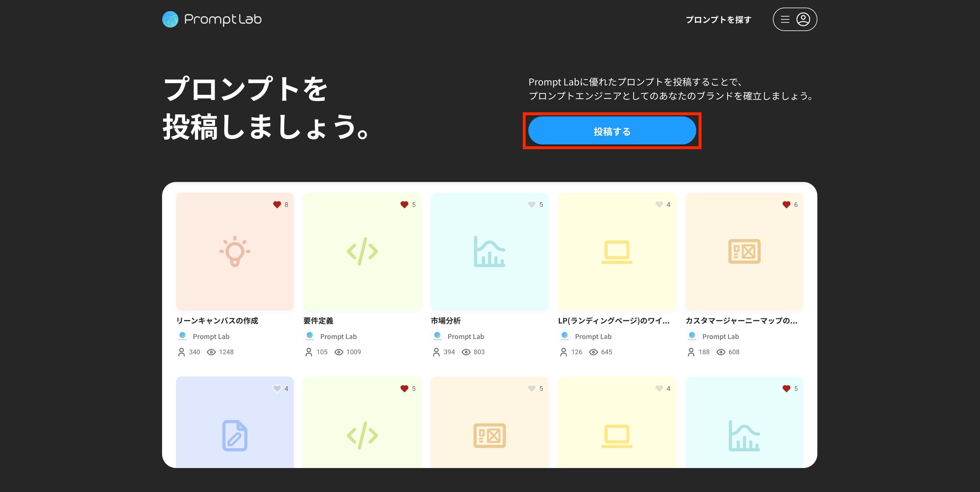980x492 pixels.
Task: Click eye views icon under 要件定義
Action: tap(338, 352)
